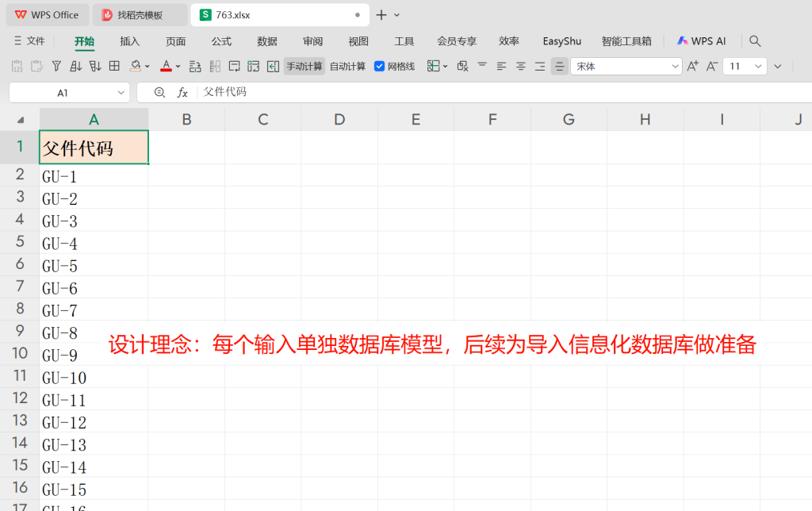
Task: Open the dropdown beside the new tab plus
Action: 396,15
